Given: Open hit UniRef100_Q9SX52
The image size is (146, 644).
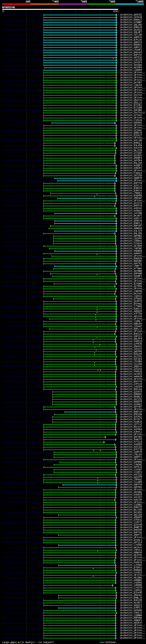Looking at the screenshot, I should pyautogui.click(x=131, y=15).
